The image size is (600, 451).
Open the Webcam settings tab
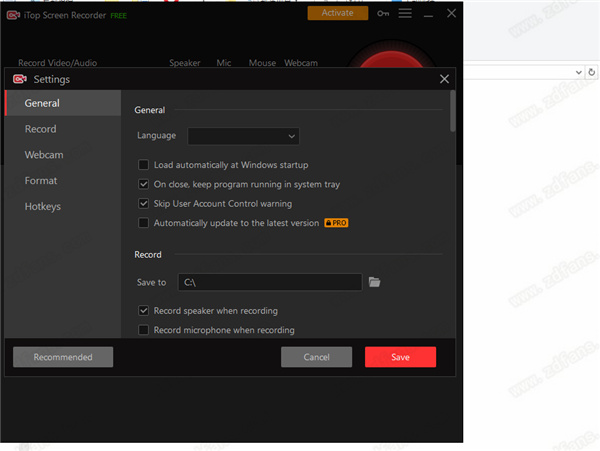coord(63,155)
